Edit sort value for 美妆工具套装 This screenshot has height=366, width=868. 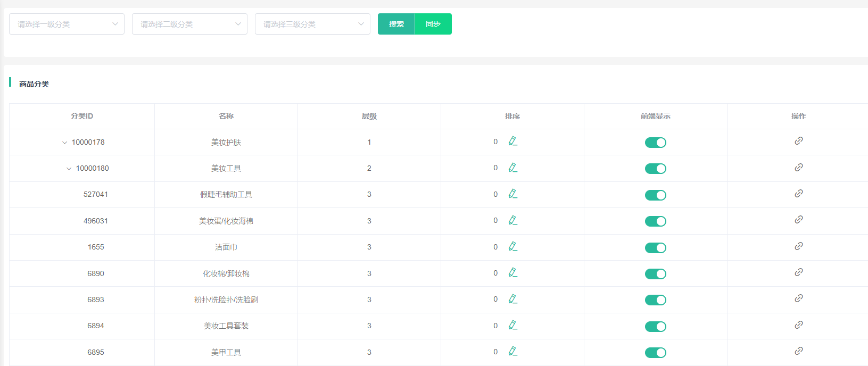point(512,325)
